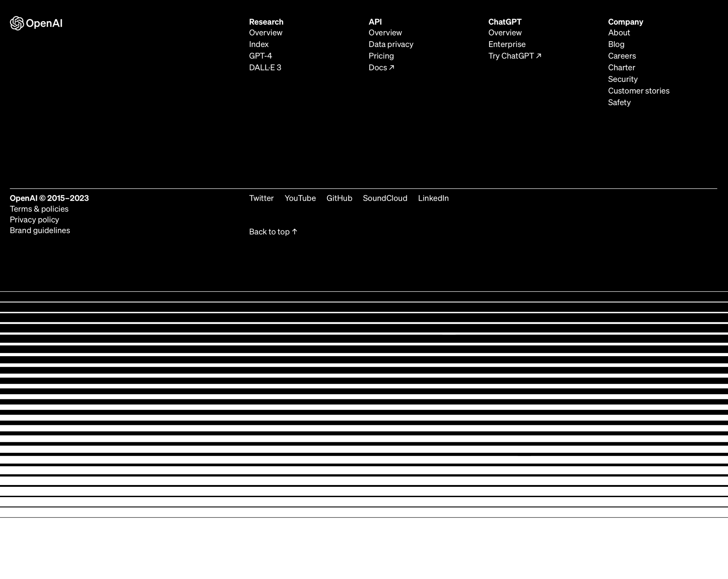The image size is (728, 579).
Task: View Data privacy information
Action: pos(391,44)
